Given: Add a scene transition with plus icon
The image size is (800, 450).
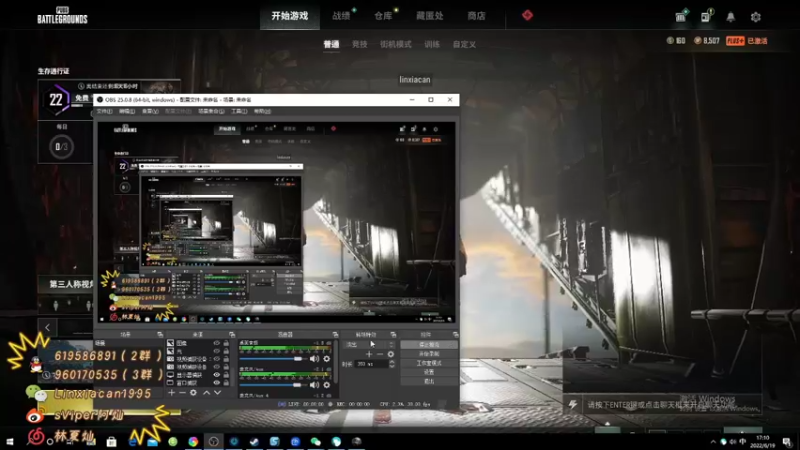Looking at the screenshot, I should 369,354.
